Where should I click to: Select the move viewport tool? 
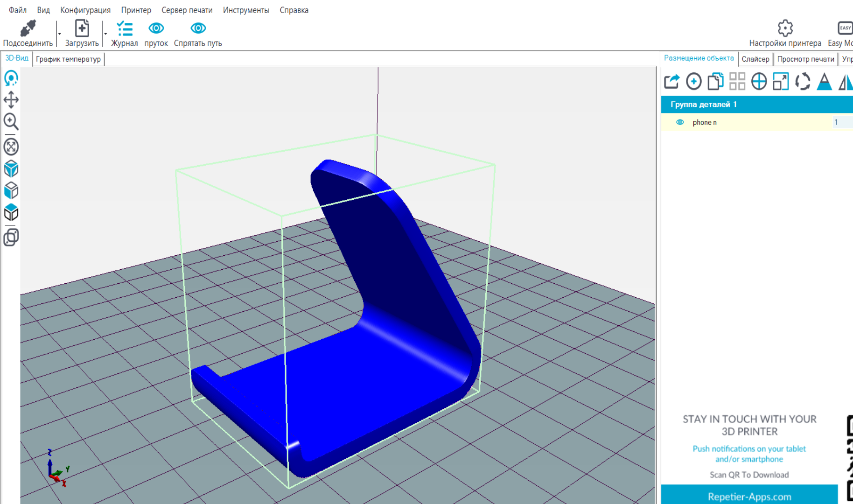point(11,99)
